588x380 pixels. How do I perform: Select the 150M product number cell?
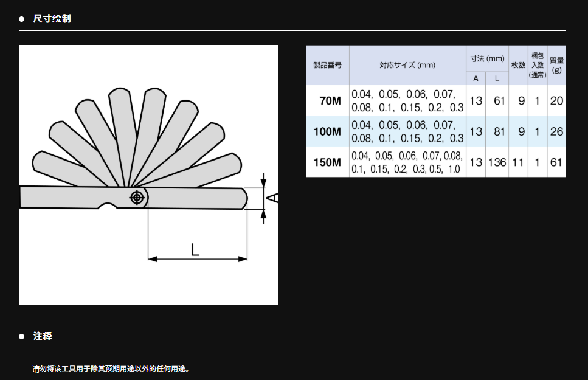[327, 162]
